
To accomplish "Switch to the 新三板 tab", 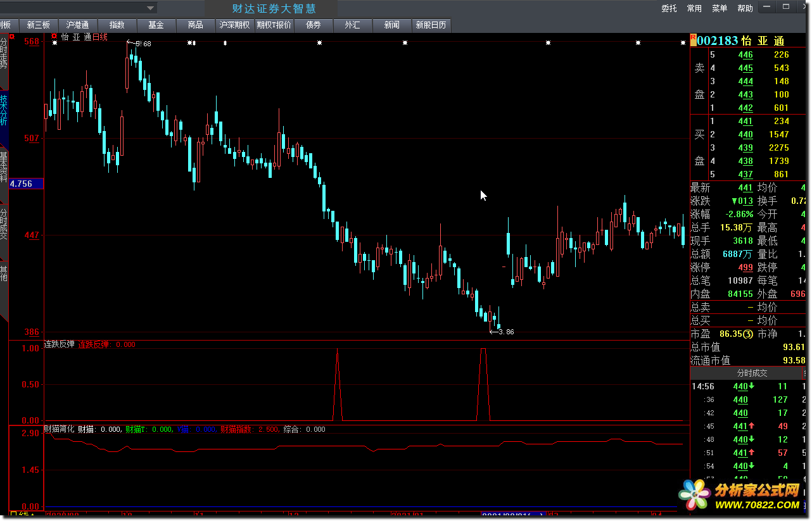I will (x=38, y=25).
